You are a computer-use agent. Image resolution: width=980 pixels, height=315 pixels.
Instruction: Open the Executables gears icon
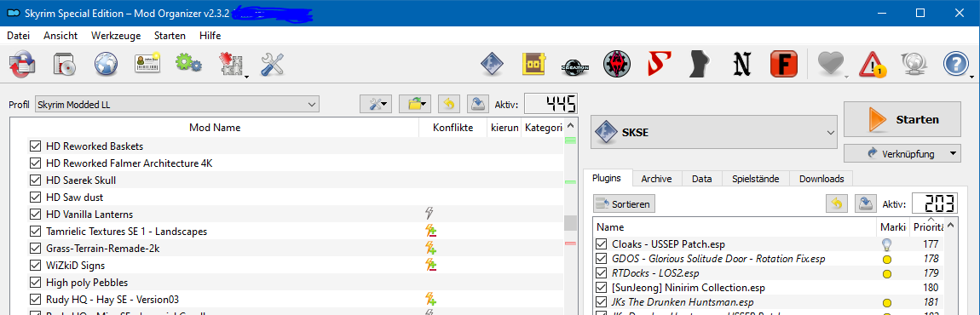[x=188, y=64]
